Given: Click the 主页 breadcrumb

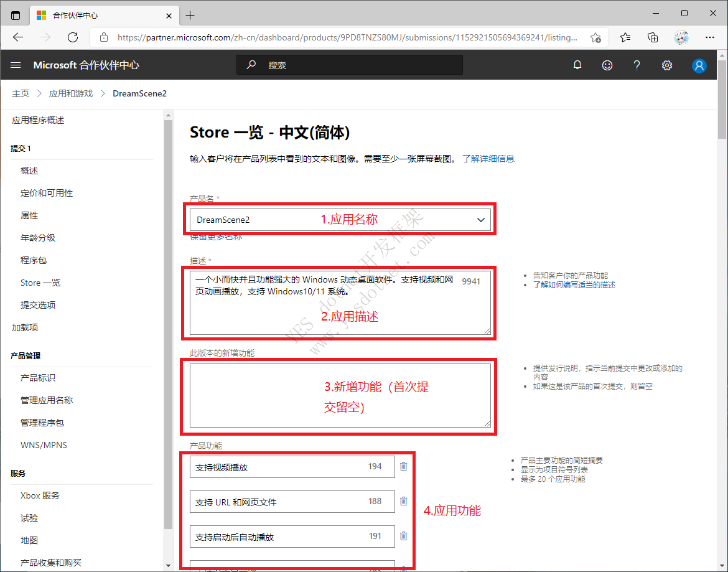Looking at the screenshot, I should 21,93.
